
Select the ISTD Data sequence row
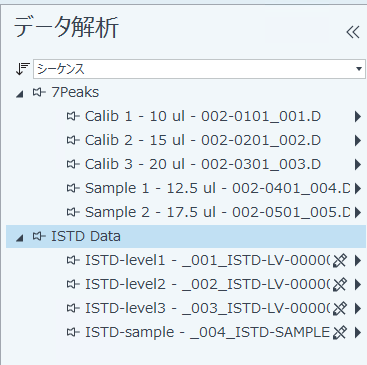click(x=186, y=236)
